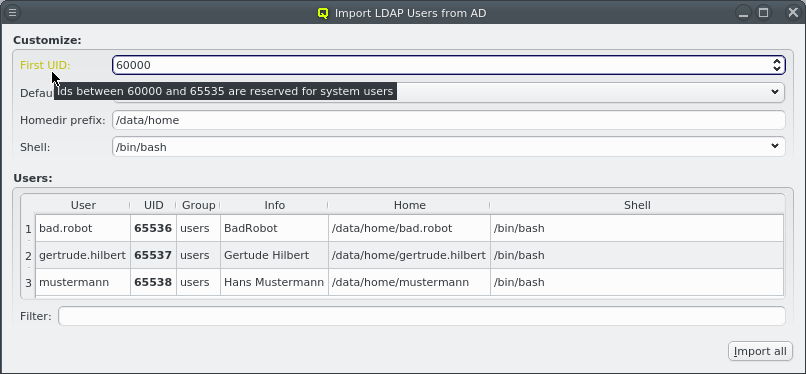This screenshot has width=806, height=374.
Task: Click the Filter input field
Action: 422,316
